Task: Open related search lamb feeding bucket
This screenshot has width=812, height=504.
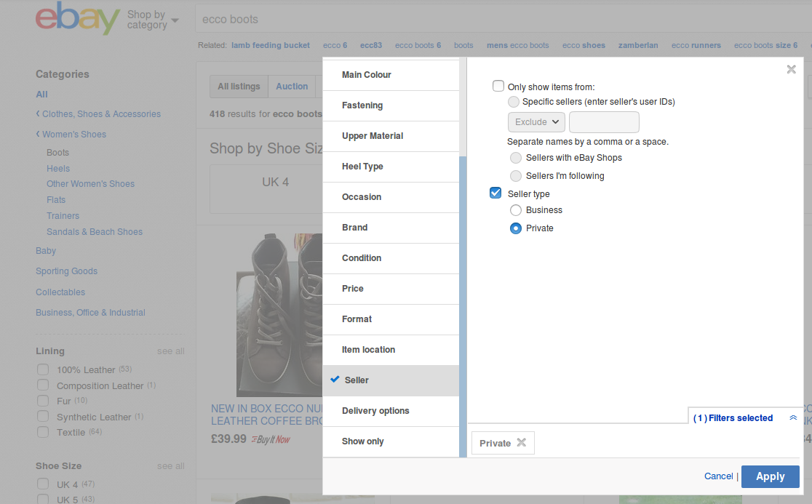Action: (x=271, y=46)
